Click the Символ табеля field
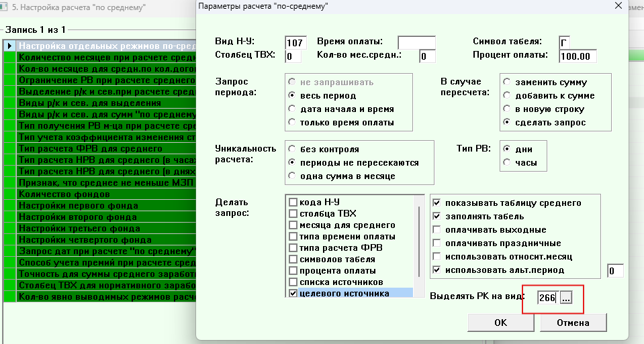The width and height of the screenshot is (644, 344). [x=567, y=43]
